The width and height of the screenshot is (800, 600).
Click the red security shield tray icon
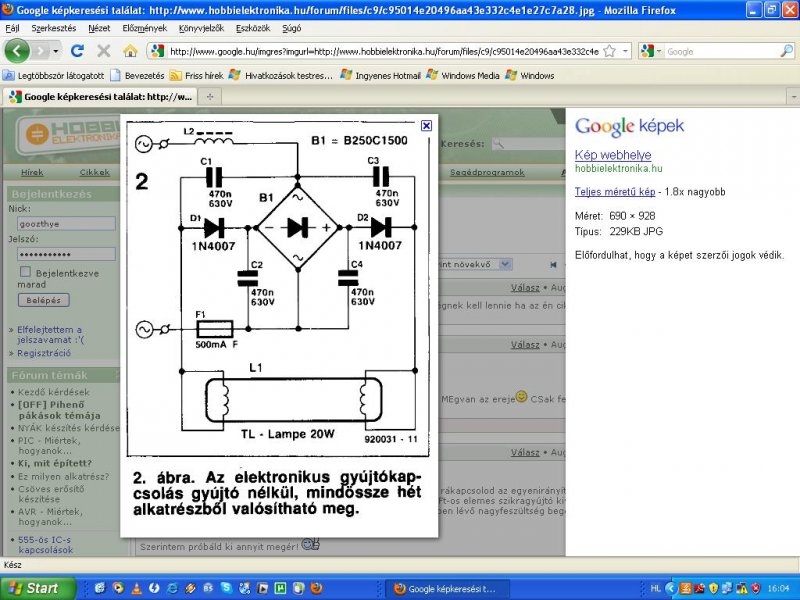click(x=756, y=589)
